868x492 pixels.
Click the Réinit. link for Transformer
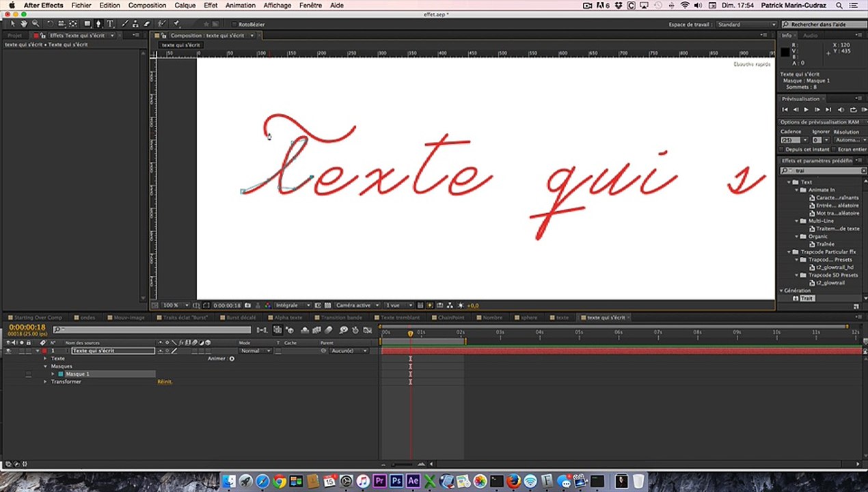tap(165, 382)
